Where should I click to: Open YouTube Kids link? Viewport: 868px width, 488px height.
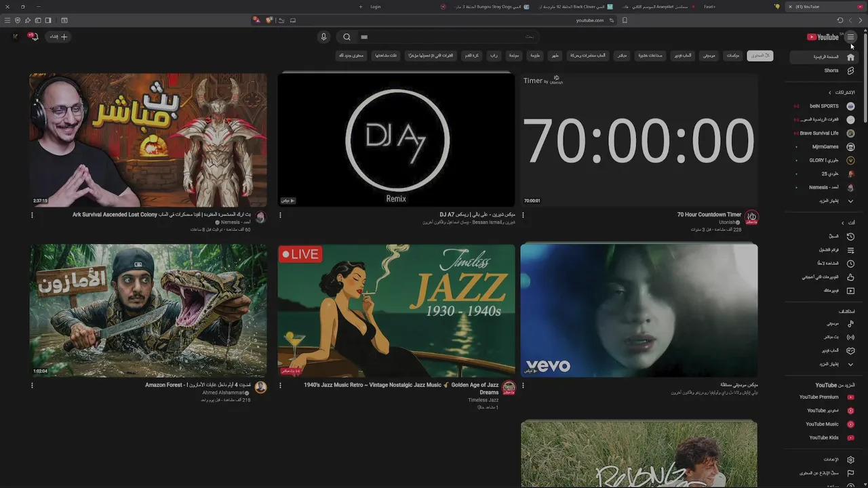[x=825, y=438]
